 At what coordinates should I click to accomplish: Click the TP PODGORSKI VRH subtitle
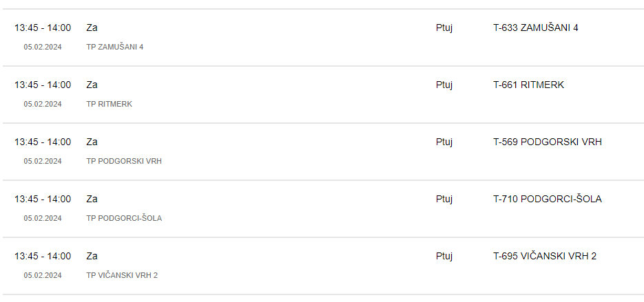coord(124,161)
